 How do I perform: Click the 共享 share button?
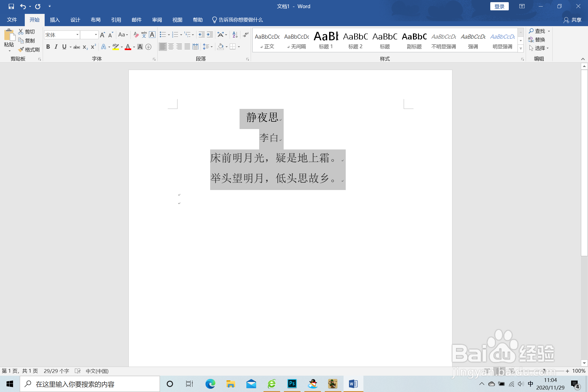572,20
